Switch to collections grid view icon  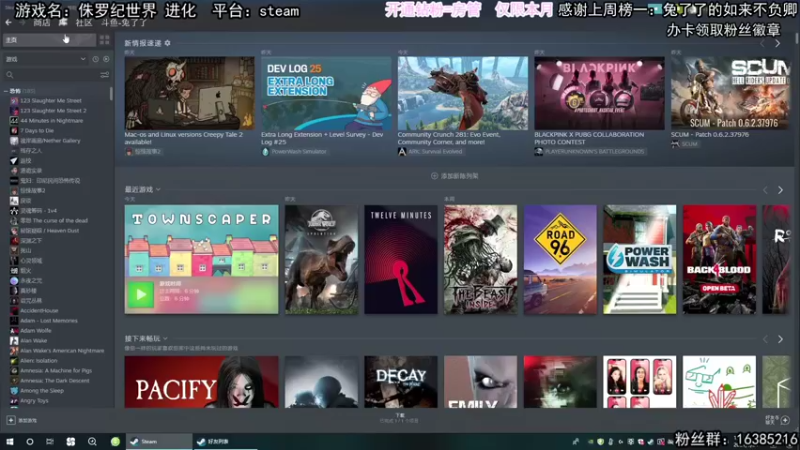click(x=105, y=40)
